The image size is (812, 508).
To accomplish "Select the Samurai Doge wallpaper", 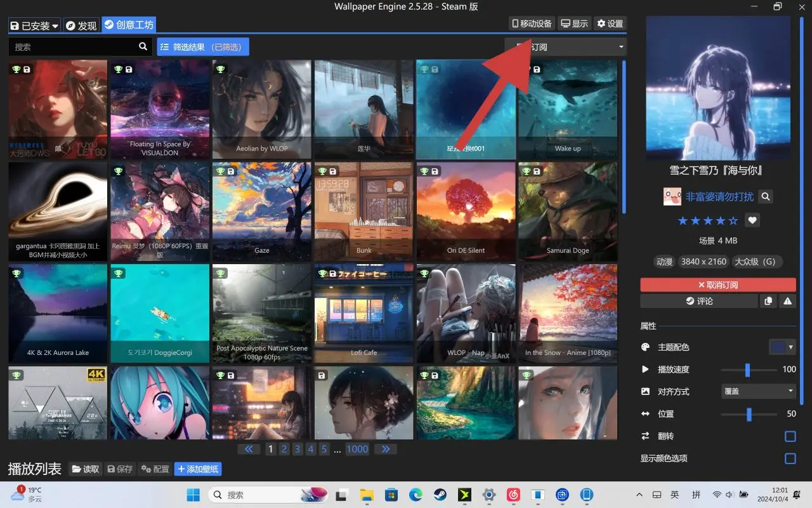I will pyautogui.click(x=568, y=211).
